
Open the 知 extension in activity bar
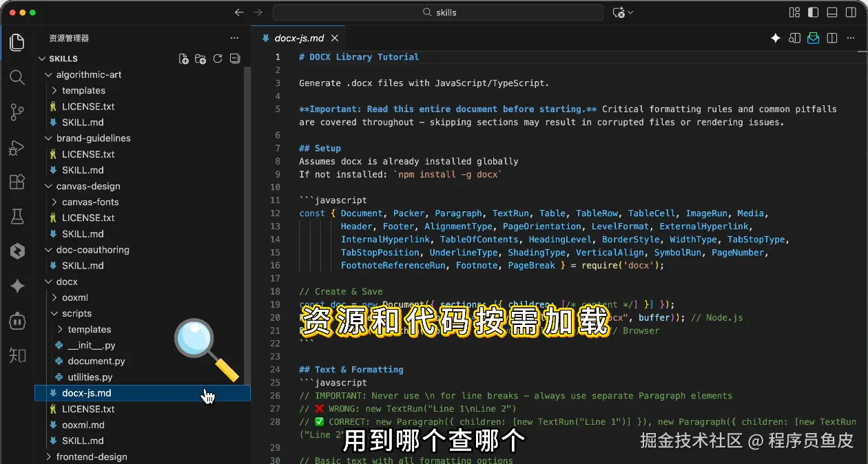click(17, 355)
